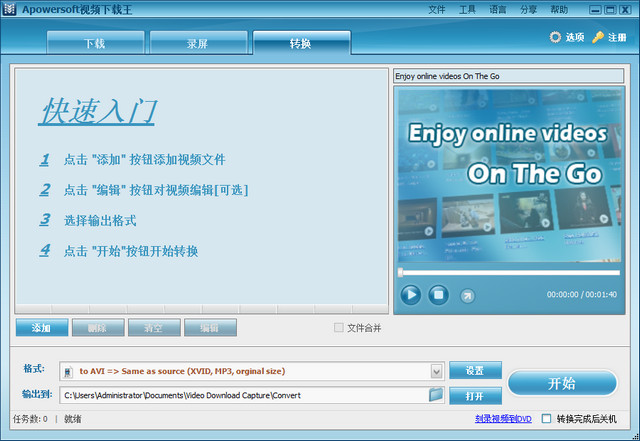Start conversion with 开始 button
Screen dimensions: 640x441
click(562, 383)
